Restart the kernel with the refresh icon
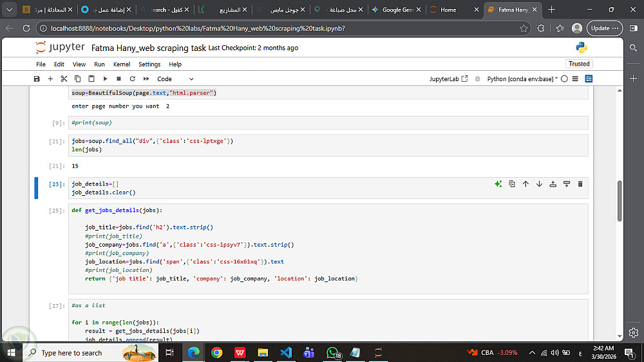644x362 pixels. [133, 79]
